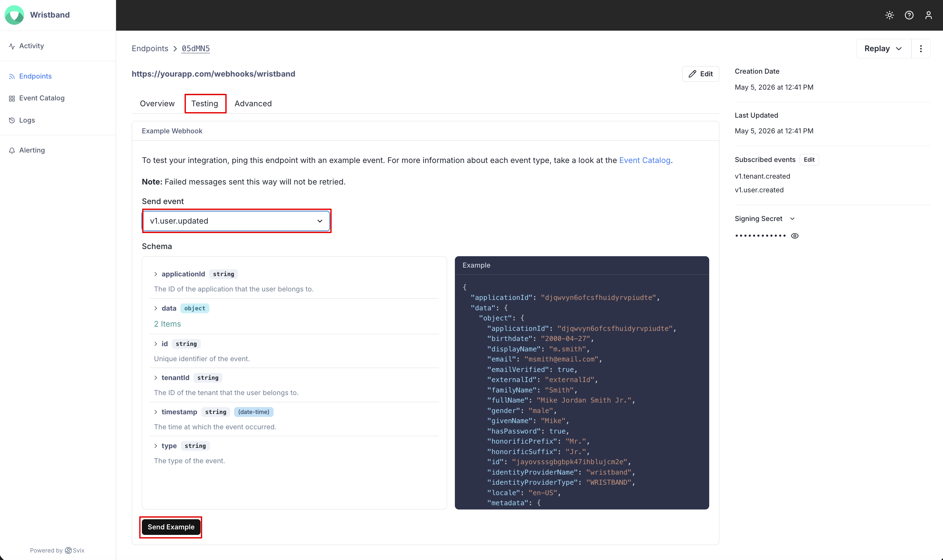Screen dimensions: 943x560
Task: Click the 05dMN5 endpoint ID breadcrumb
Action: coord(196,49)
